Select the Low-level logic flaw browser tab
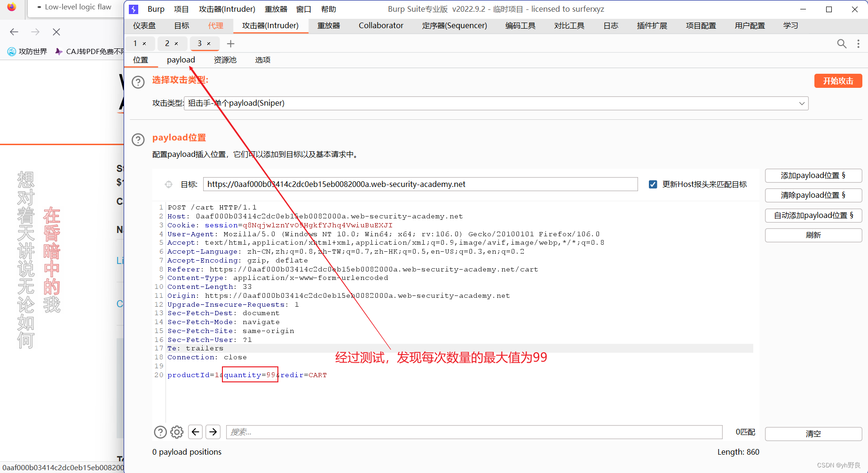 tap(75, 8)
